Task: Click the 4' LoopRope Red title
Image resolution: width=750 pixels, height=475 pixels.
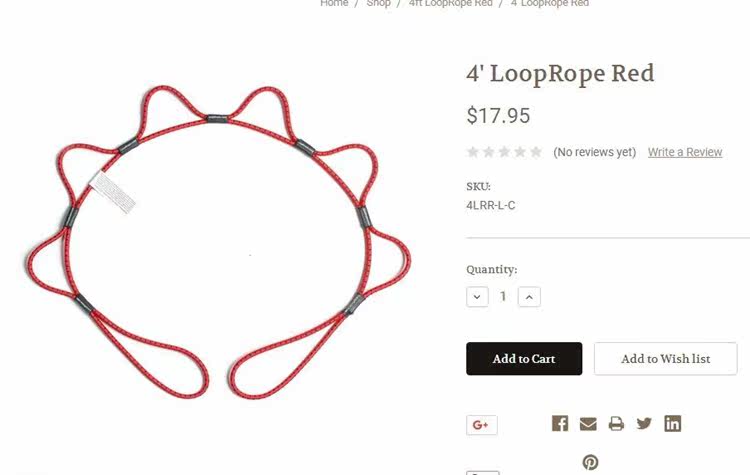Action: pos(560,74)
